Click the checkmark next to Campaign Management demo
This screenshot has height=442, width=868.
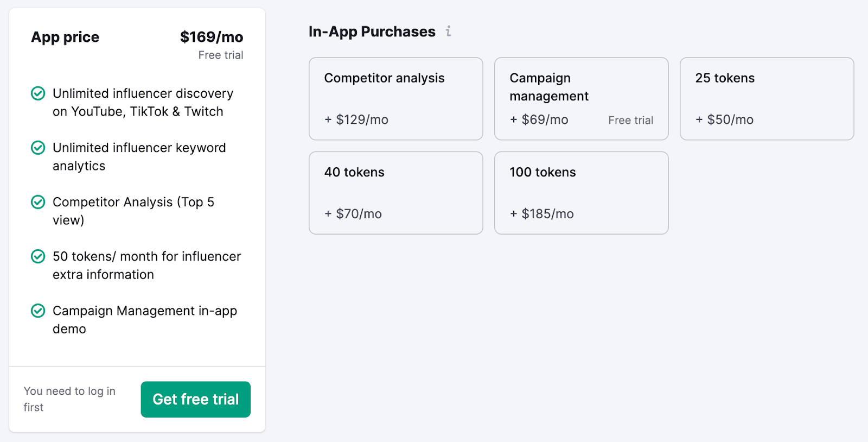click(37, 311)
